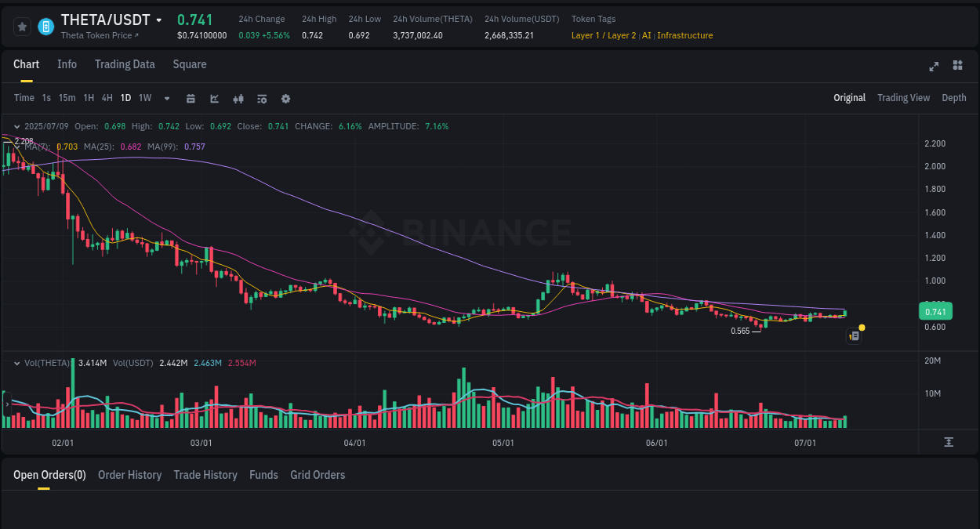980x529 pixels.
Task: Toggle the favorite star for THETA/USDT
Action: pos(21,26)
